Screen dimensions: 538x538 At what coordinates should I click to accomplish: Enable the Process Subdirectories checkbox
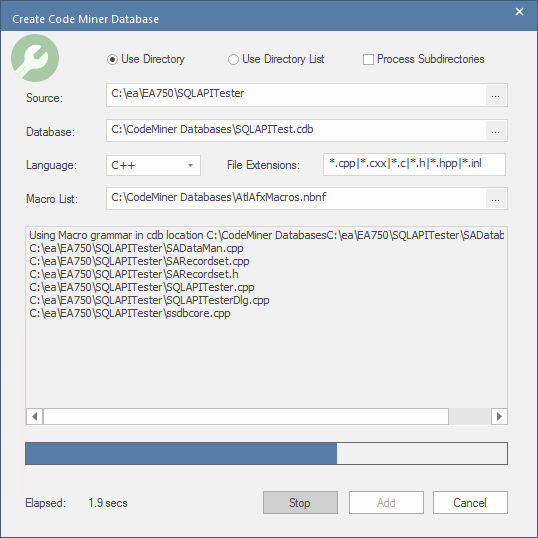[368, 59]
